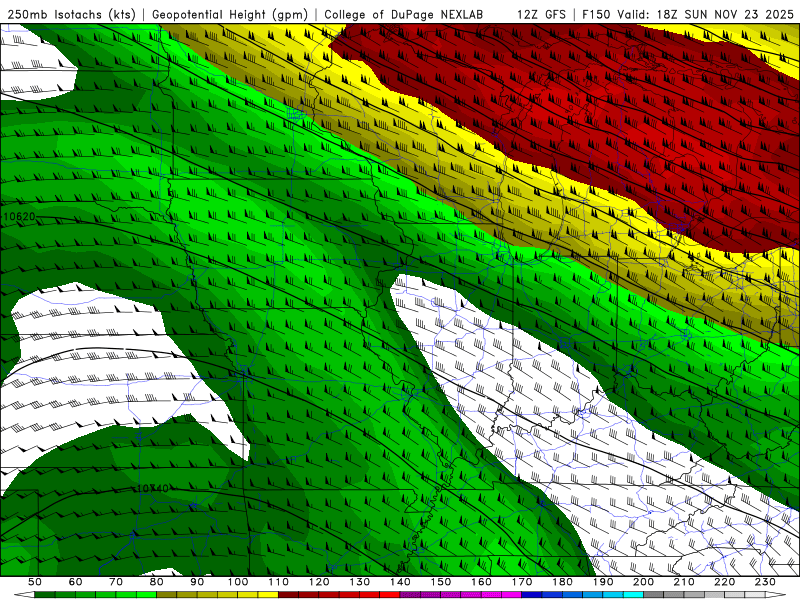Screen dimensions: 800x600
Task: Select the '110' scale label
Action: (x=278, y=582)
